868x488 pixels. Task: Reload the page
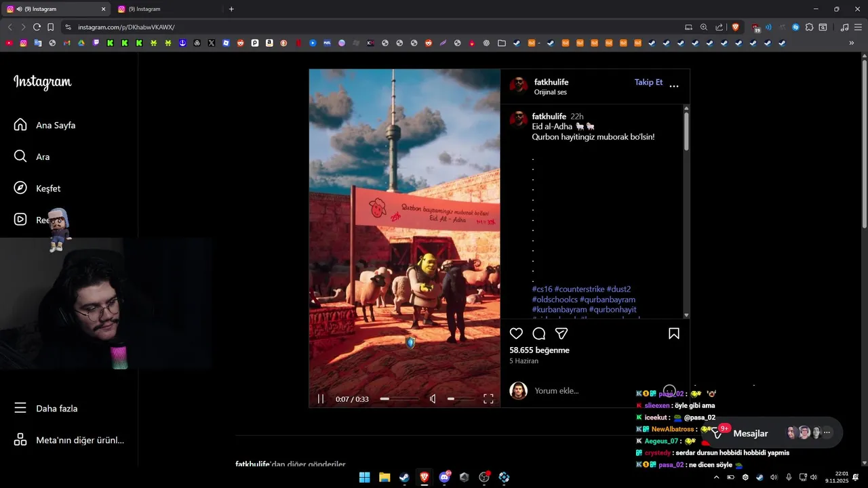pos(37,27)
